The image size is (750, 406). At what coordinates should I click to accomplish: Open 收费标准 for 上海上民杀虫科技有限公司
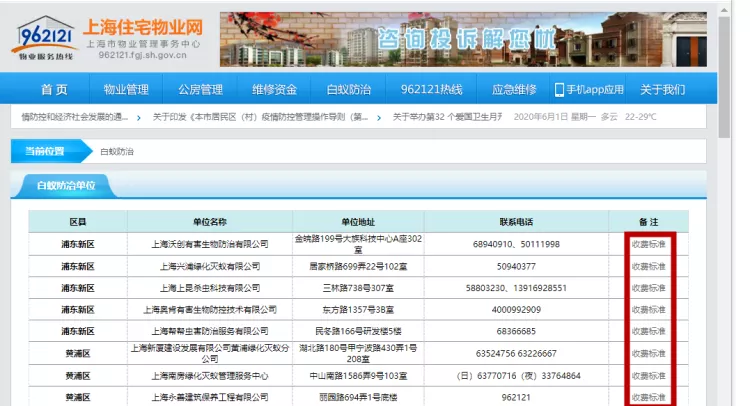647,288
